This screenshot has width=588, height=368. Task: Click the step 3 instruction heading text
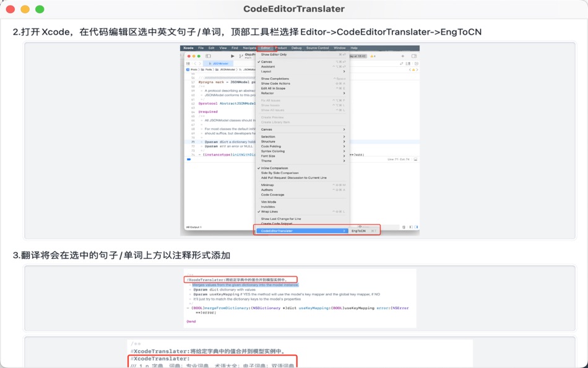[121, 255]
